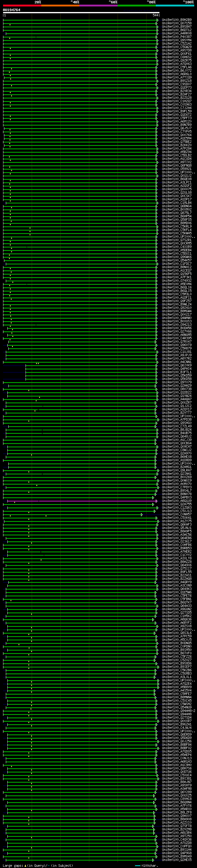Click the orange ~40% identity color segment
The height and width of the screenshot is (868, 197).
60,6
